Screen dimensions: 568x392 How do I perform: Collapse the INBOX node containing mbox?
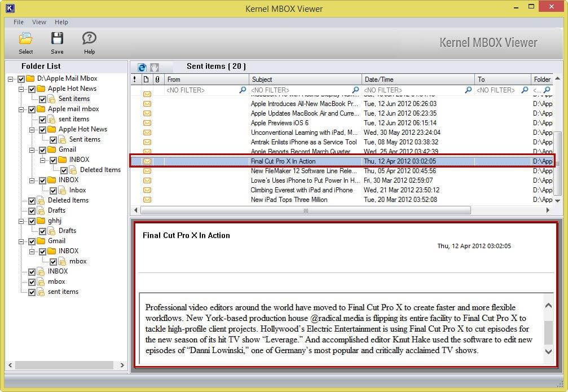[x=32, y=252]
